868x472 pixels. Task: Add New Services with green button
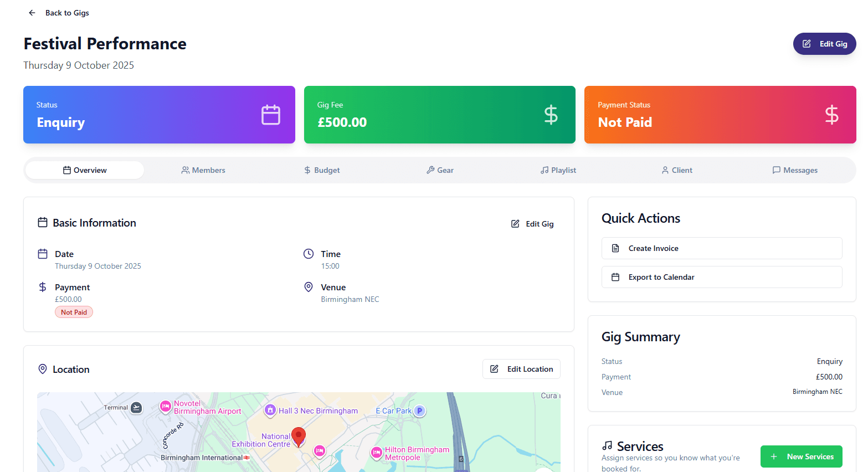coord(801,456)
